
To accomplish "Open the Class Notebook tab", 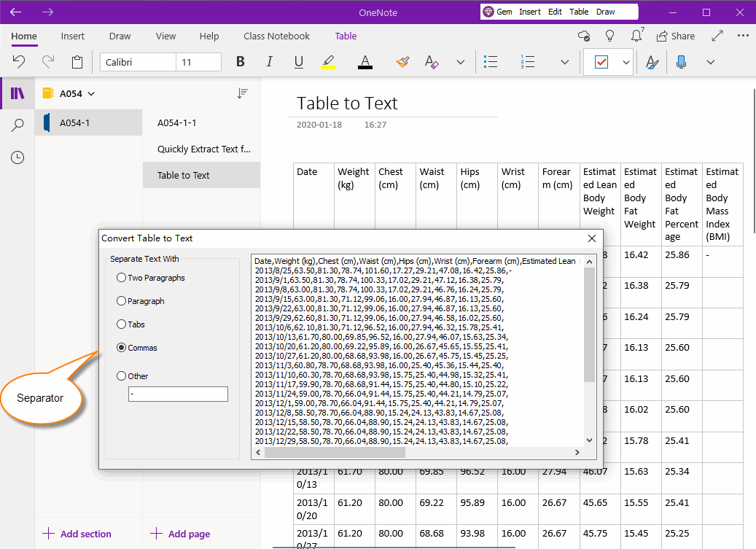I will coord(276,36).
